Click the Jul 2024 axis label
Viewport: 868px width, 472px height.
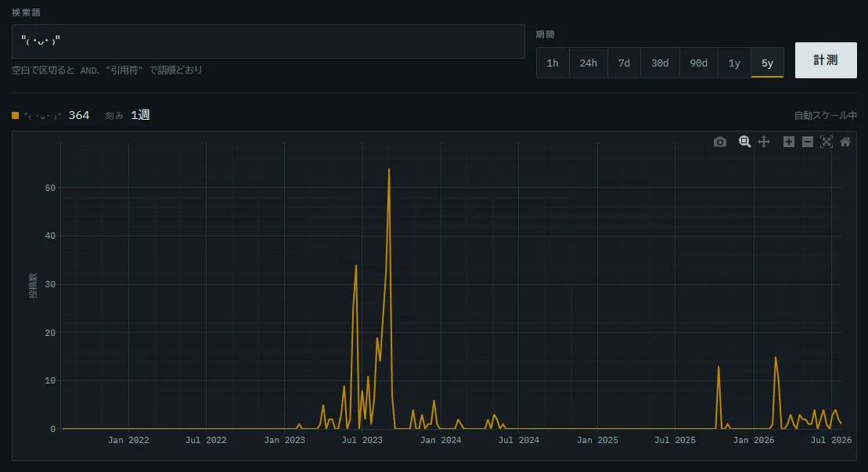519,440
